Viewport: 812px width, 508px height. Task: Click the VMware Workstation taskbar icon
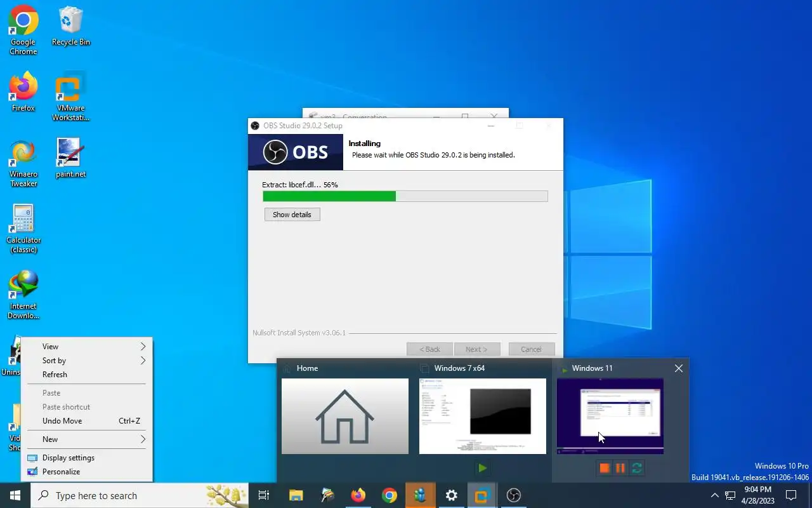[x=482, y=495]
